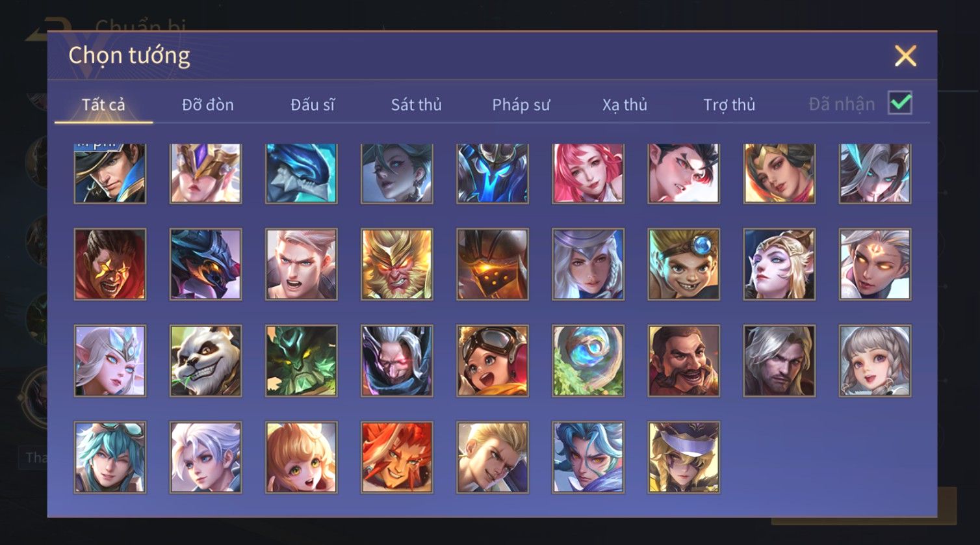Select the pilot girl with goggles hero
The width and height of the screenshot is (980, 545).
(x=493, y=361)
